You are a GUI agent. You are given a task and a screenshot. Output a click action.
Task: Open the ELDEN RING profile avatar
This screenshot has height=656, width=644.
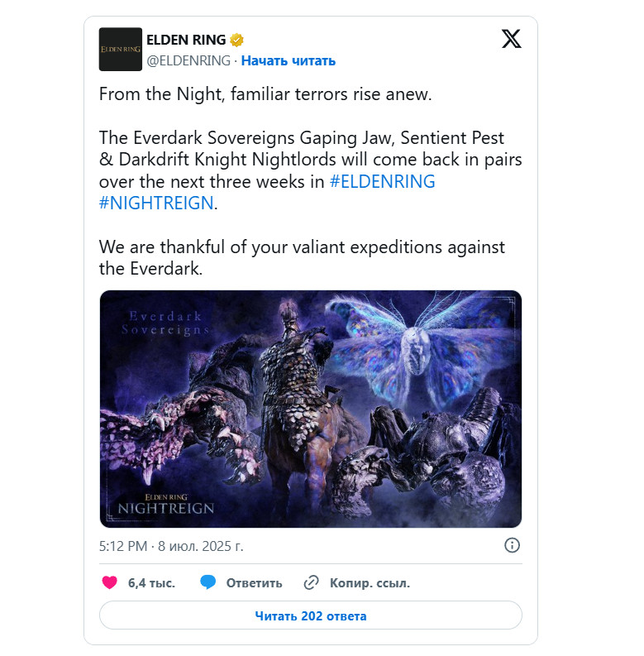[x=121, y=49]
